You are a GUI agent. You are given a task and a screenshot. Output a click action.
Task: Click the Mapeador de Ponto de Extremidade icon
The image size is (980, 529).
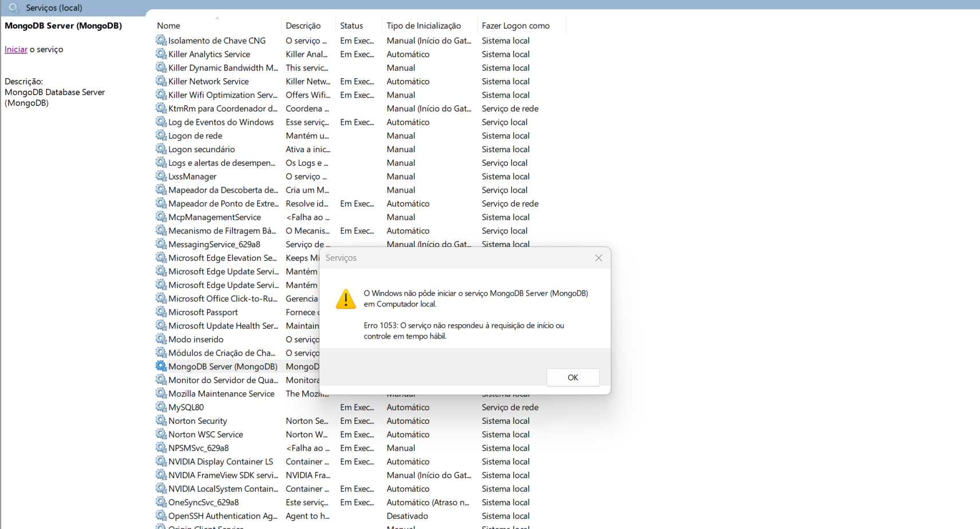[x=161, y=203]
